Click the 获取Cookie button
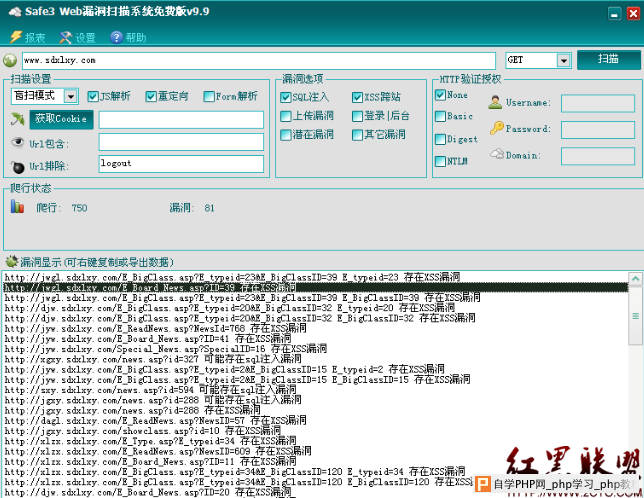Viewport: 644px width, 498px height. pyautogui.click(x=61, y=119)
